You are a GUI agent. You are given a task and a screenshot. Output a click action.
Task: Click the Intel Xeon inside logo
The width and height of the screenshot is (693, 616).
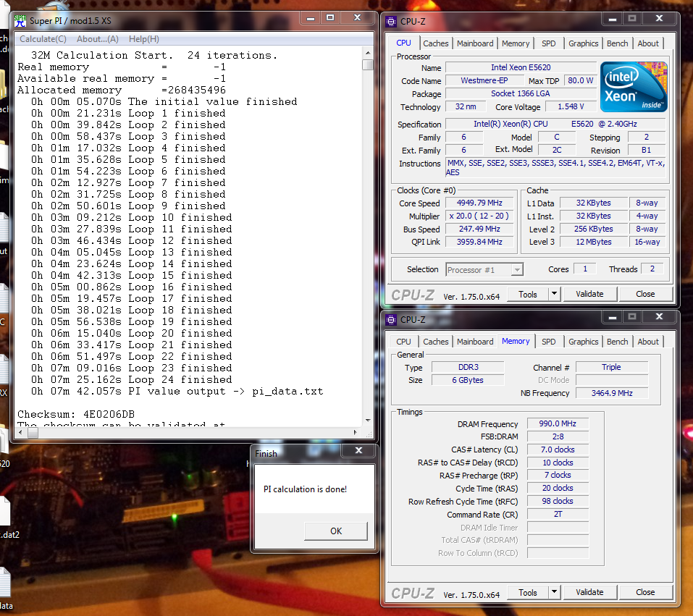634,87
